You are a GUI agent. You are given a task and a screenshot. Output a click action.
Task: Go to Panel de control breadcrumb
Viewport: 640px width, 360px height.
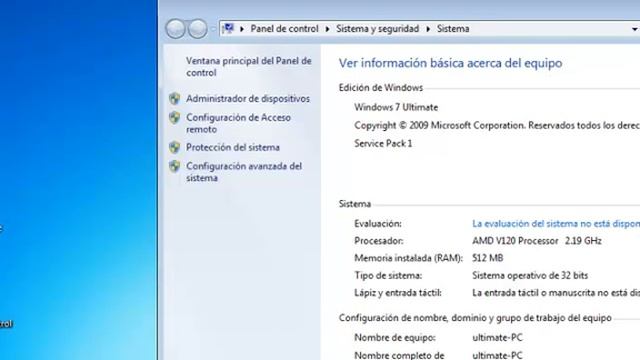click(x=284, y=29)
